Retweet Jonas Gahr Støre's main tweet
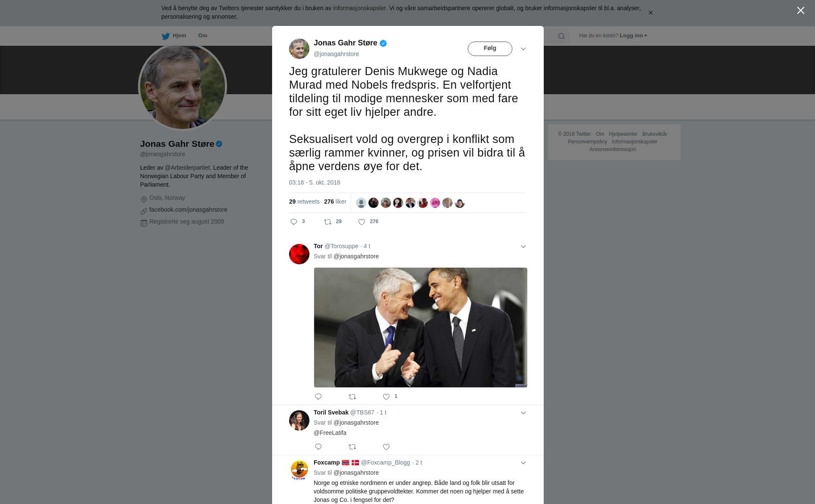 click(x=328, y=222)
